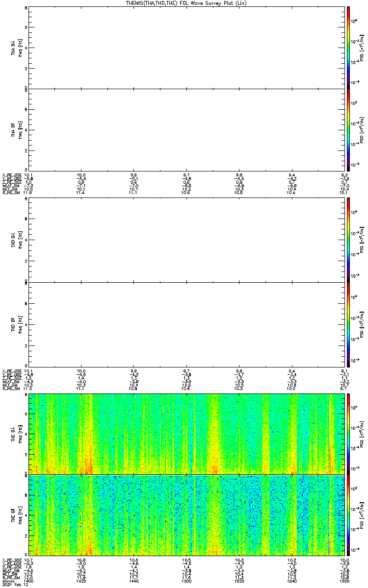Click the THEMIS FGL Wave Survey plot title

186,3
